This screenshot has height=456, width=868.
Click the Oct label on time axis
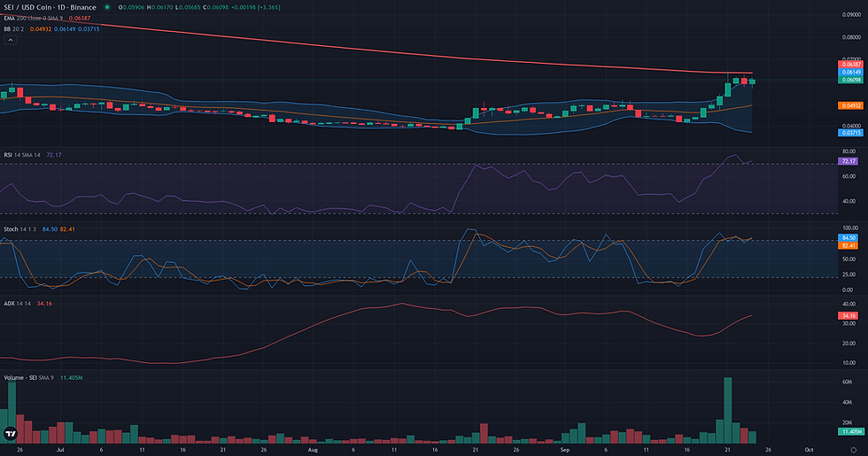point(809,450)
